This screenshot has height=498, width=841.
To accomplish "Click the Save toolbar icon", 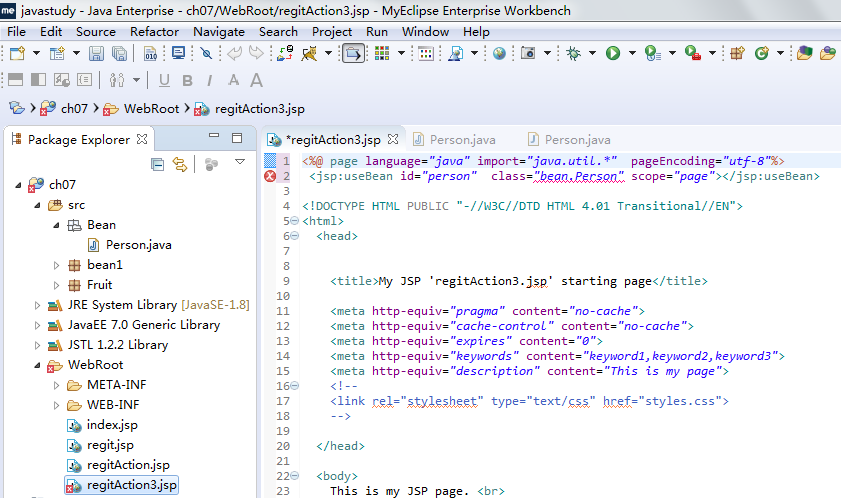I will click(96, 53).
